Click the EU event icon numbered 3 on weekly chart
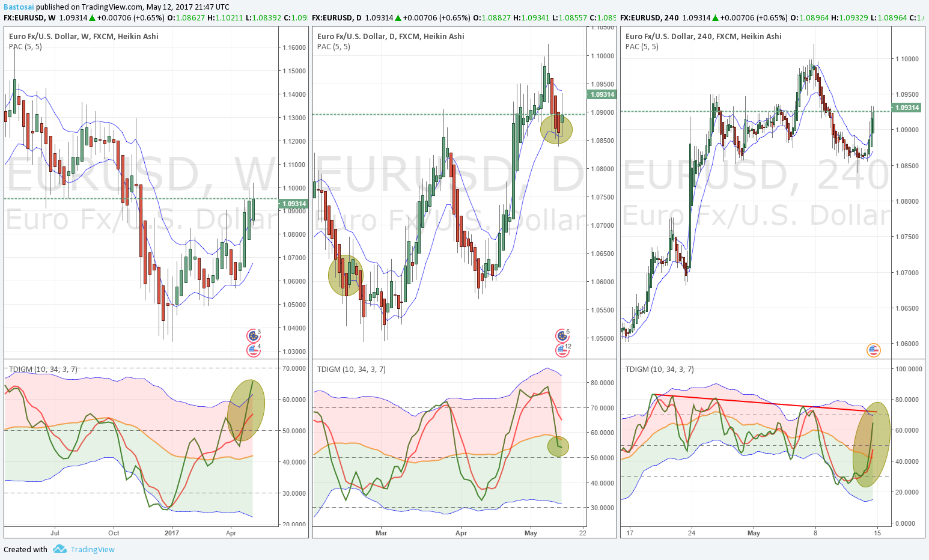The image size is (929, 560). click(x=253, y=336)
